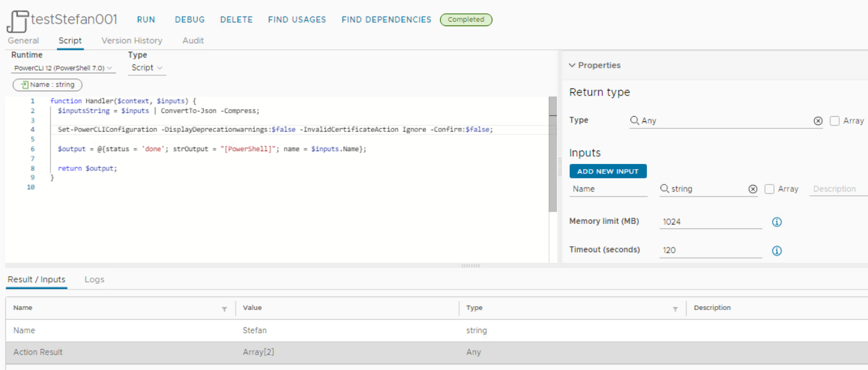Click line number 6 in the editor gutter

pyautogui.click(x=33, y=149)
